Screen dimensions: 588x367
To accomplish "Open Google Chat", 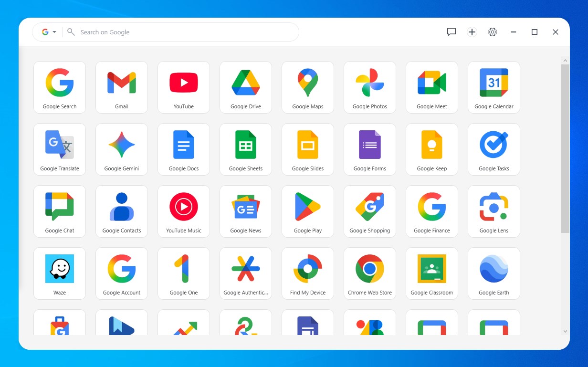I will click(60, 211).
